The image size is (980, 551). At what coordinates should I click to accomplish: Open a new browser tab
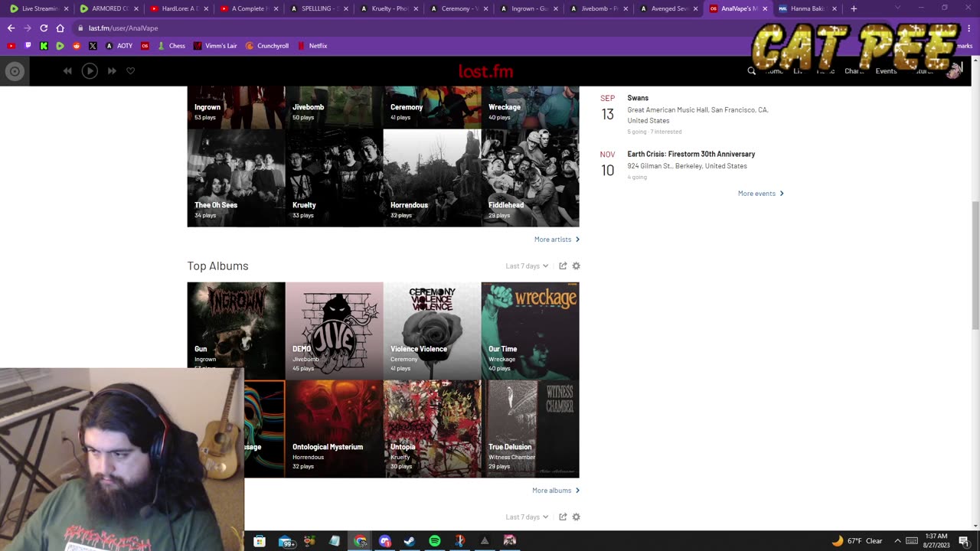click(x=854, y=8)
